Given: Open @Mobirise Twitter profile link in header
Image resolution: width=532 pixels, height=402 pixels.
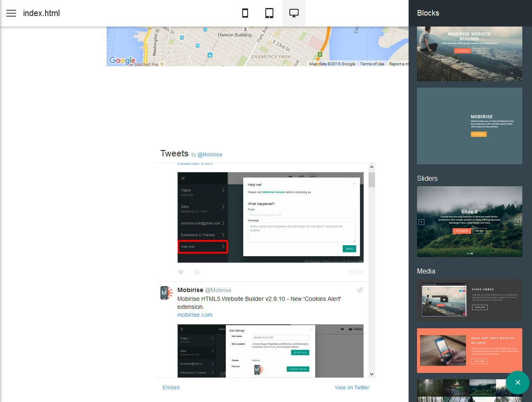Looking at the screenshot, I should point(210,155).
